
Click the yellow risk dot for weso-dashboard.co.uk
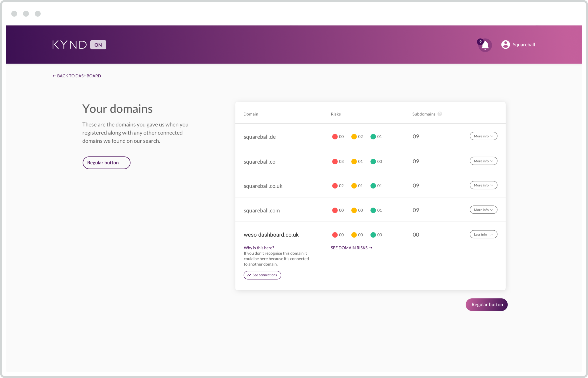tap(354, 235)
